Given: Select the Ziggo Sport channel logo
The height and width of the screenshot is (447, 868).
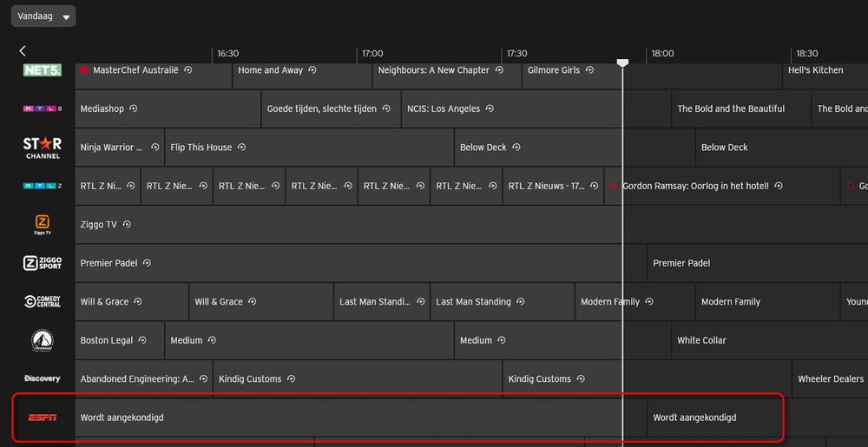Looking at the screenshot, I should (42, 263).
